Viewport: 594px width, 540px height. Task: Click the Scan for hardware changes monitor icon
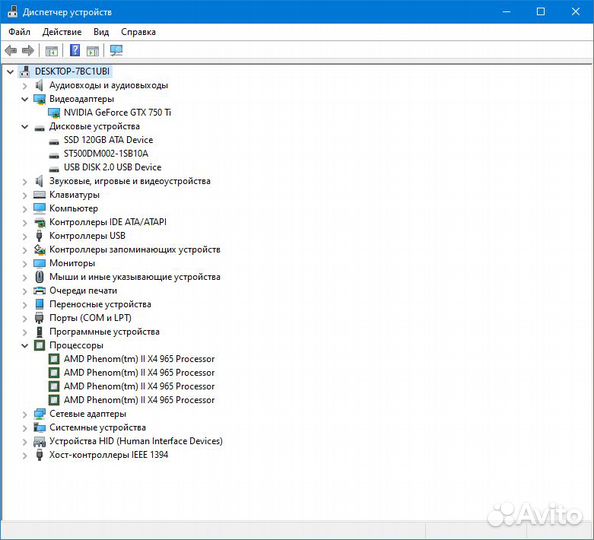[x=116, y=50]
